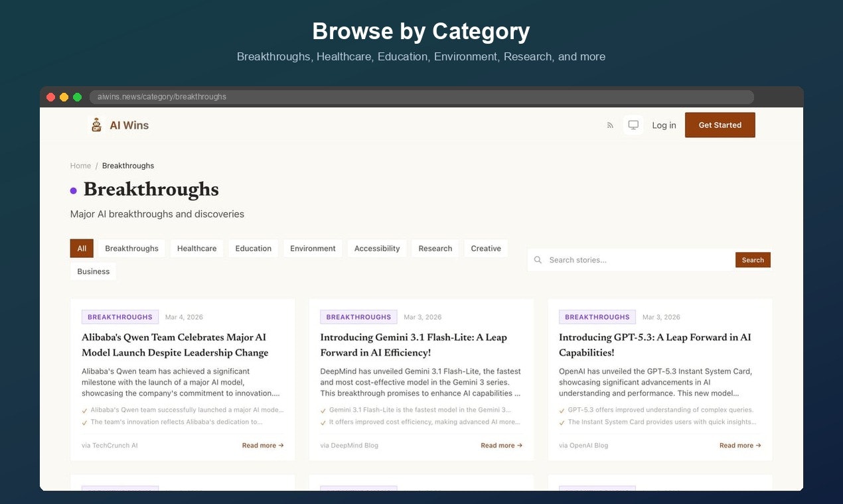Open Read more on the GPT-5.3 article
This screenshot has width=843, height=504.
coord(739,445)
